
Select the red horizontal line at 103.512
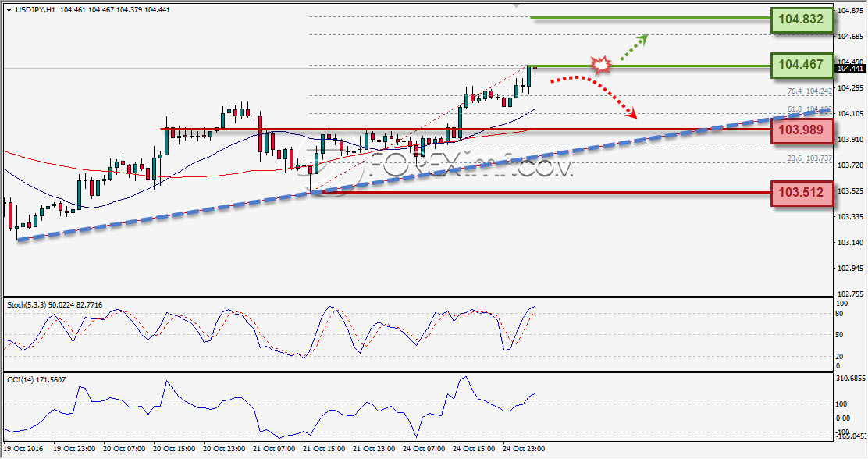click(541, 193)
